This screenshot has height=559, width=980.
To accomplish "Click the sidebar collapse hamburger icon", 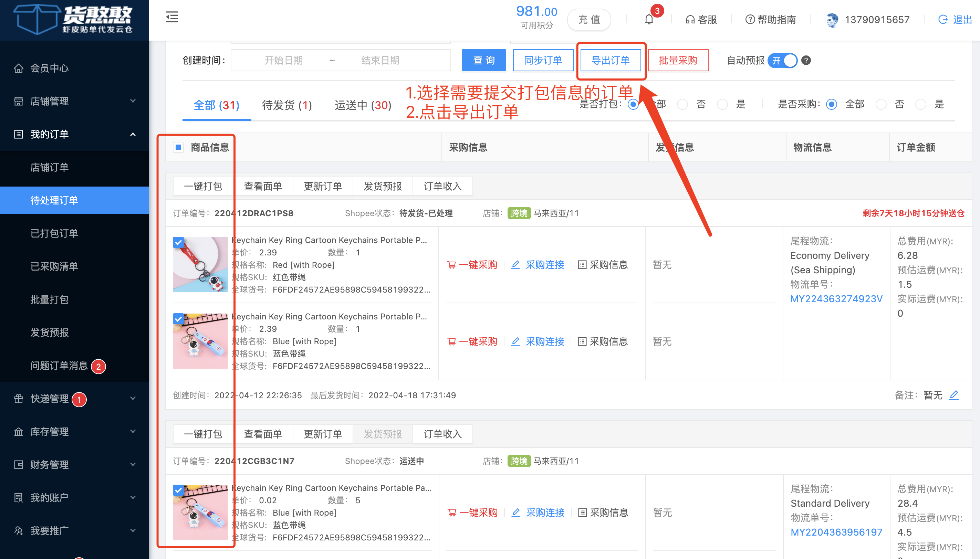I will [172, 17].
